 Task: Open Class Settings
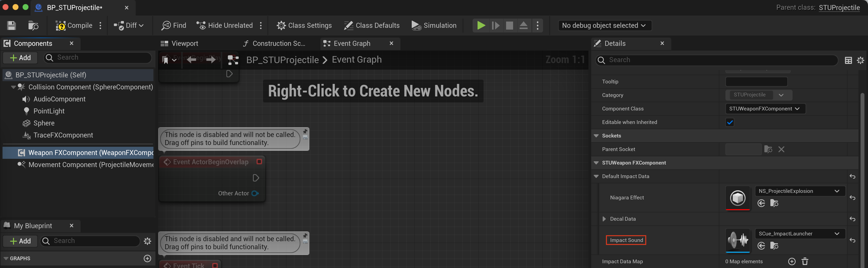pyautogui.click(x=304, y=26)
